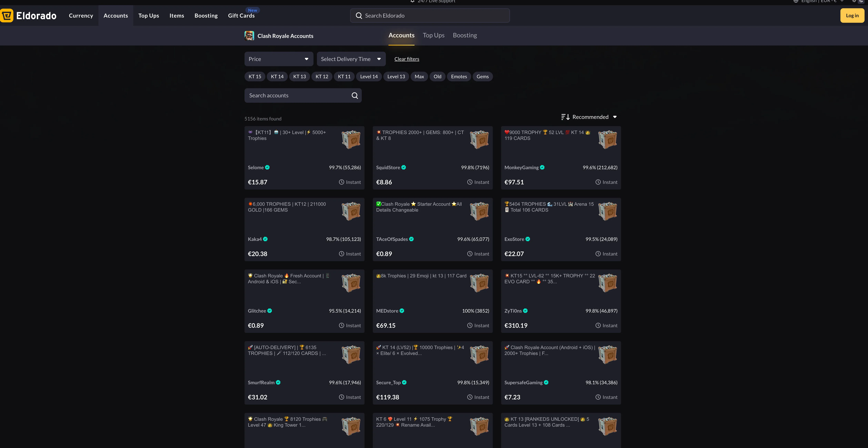Click the magnifier in Search accounts field
The image size is (868, 448).
tap(355, 96)
